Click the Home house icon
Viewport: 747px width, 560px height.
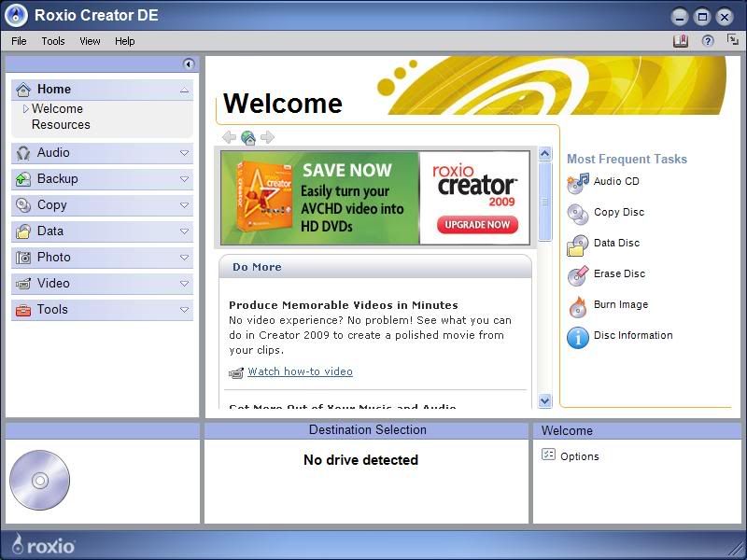coord(23,90)
